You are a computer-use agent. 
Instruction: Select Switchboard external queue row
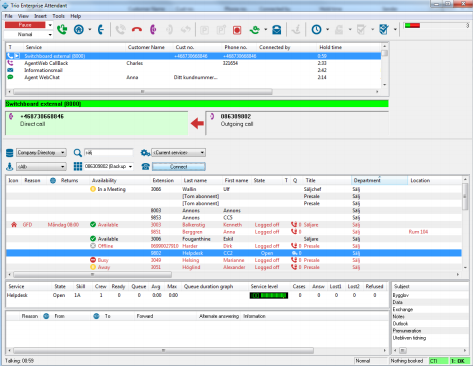click(193, 56)
